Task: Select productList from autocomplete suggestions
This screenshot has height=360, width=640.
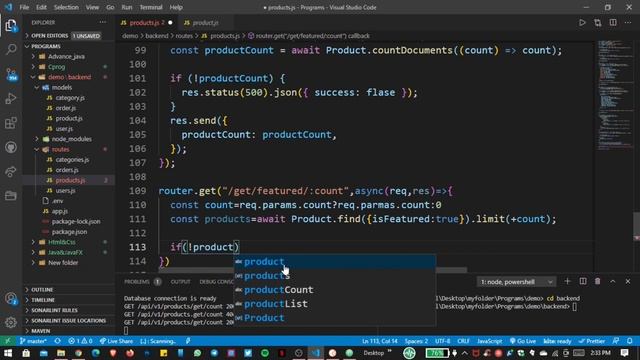Action: pyautogui.click(x=335, y=304)
